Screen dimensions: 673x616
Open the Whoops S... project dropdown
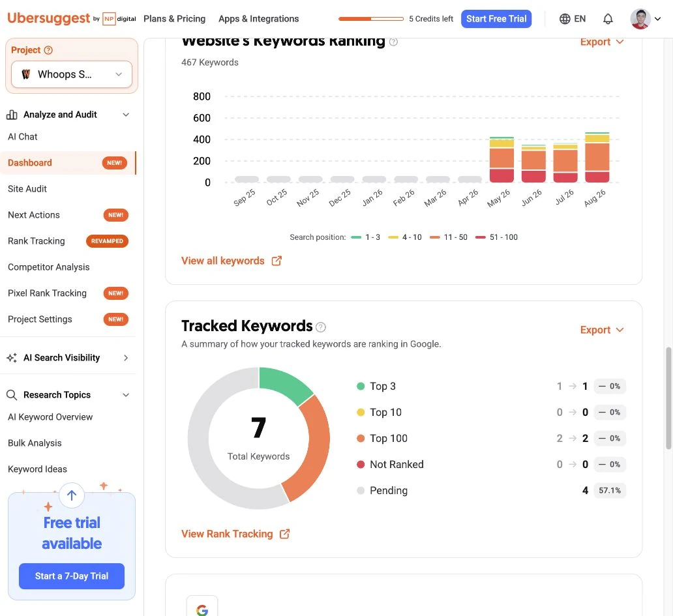[72, 74]
